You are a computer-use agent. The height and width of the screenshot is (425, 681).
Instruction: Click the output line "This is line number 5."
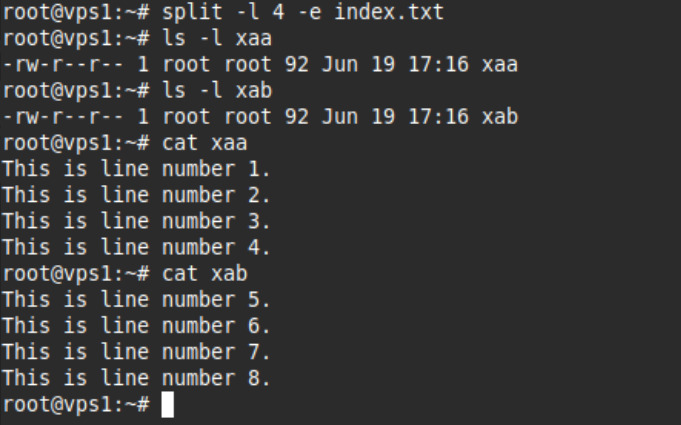pyautogui.click(x=136, y=300)
